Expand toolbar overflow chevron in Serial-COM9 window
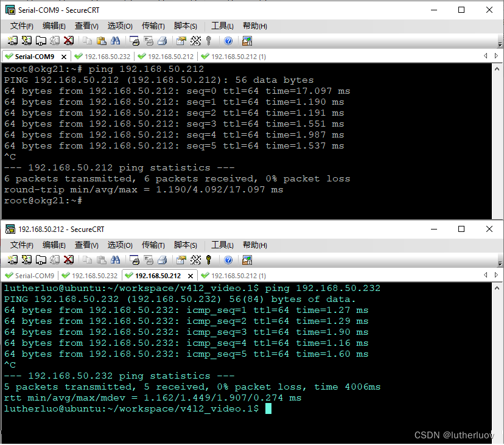Viewport: 504px width, 445px height. (500, 44)
